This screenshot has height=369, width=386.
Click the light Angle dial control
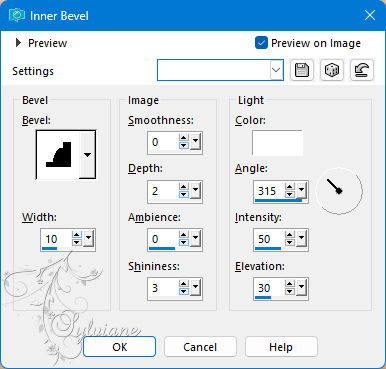click(339, 191)
